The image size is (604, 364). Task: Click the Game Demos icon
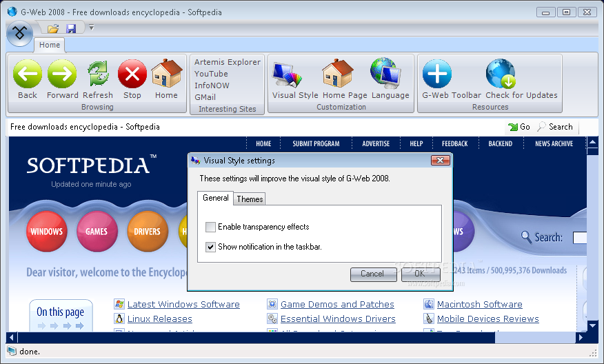(272, 304)
